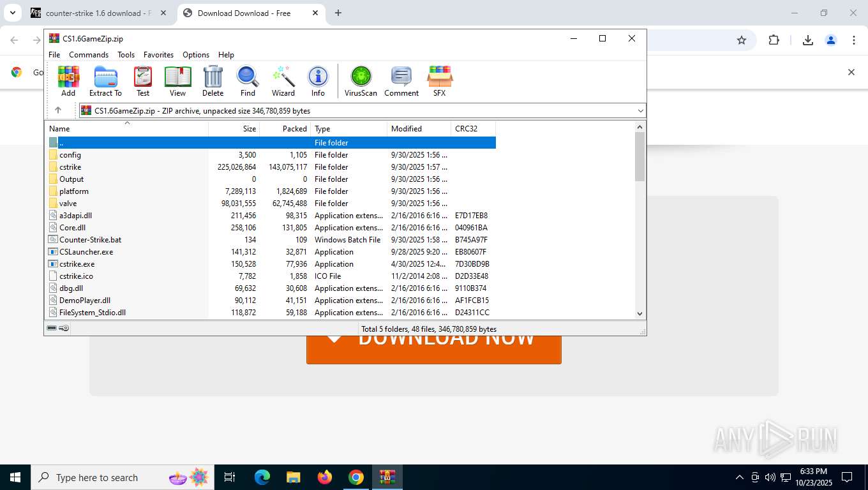Select the DemoPlayer.dll file
868x490 pixels.
(271, 301)
